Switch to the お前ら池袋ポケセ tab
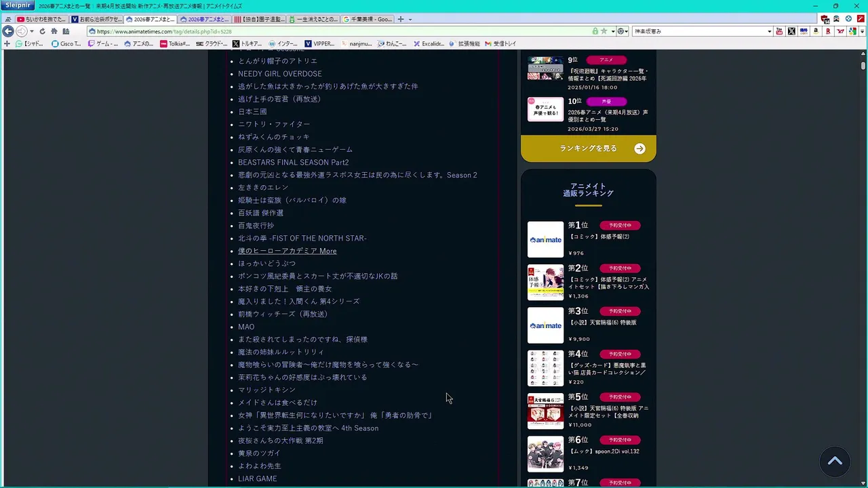This screenshot has height=488, width=868. point(96,19)
